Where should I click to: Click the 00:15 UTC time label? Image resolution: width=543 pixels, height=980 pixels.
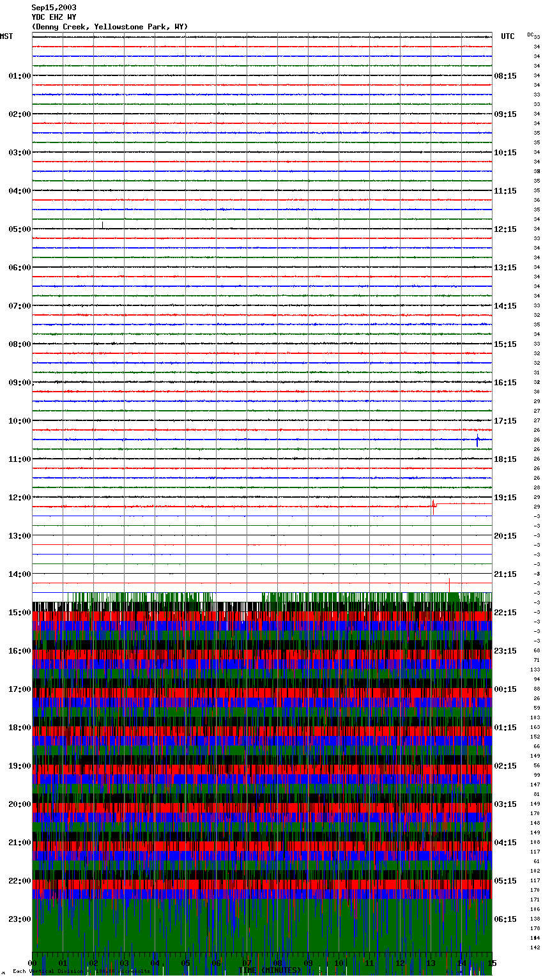tap(505, 689)
